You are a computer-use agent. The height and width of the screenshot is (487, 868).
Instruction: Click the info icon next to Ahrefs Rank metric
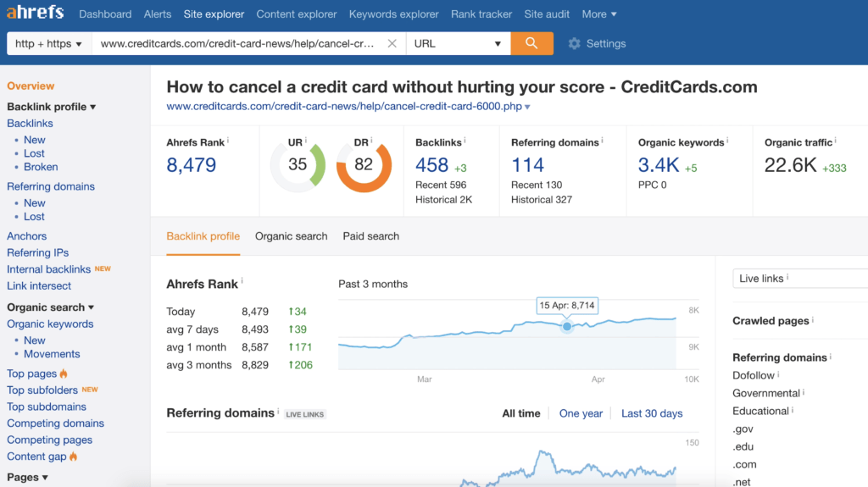coord(228,141)
